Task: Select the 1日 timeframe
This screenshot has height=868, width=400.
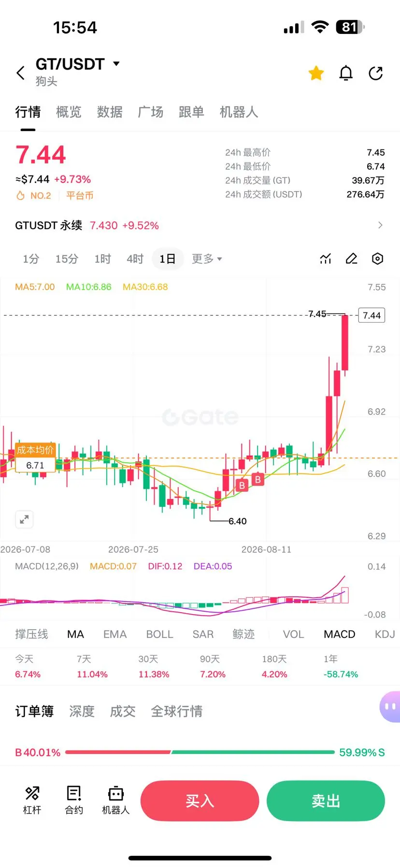Action: click(168, 259)
